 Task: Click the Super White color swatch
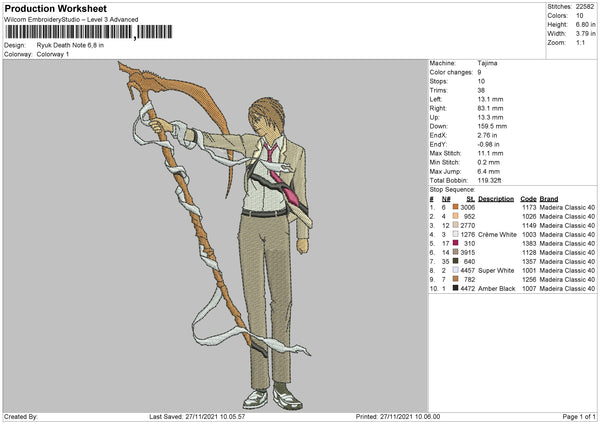pos(455,270)
